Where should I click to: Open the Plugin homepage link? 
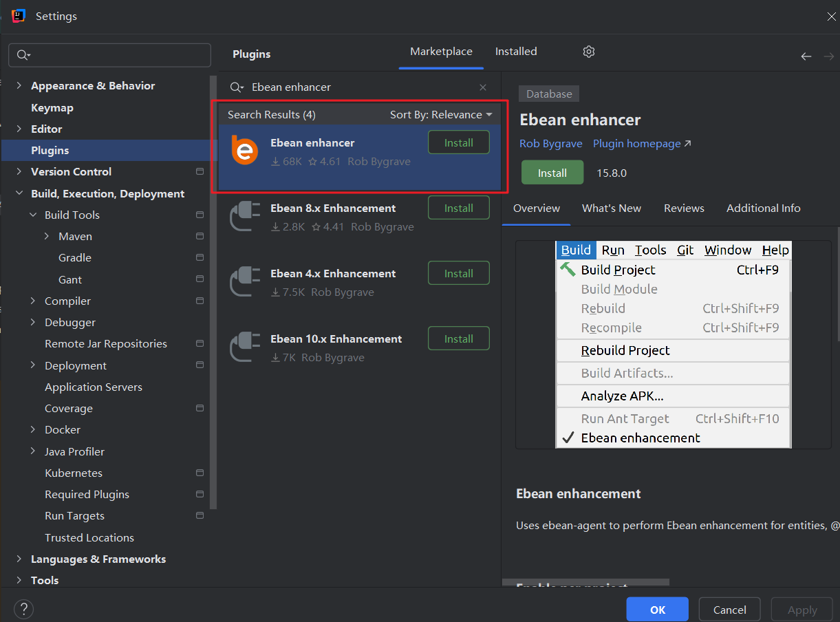coord(642,144)
